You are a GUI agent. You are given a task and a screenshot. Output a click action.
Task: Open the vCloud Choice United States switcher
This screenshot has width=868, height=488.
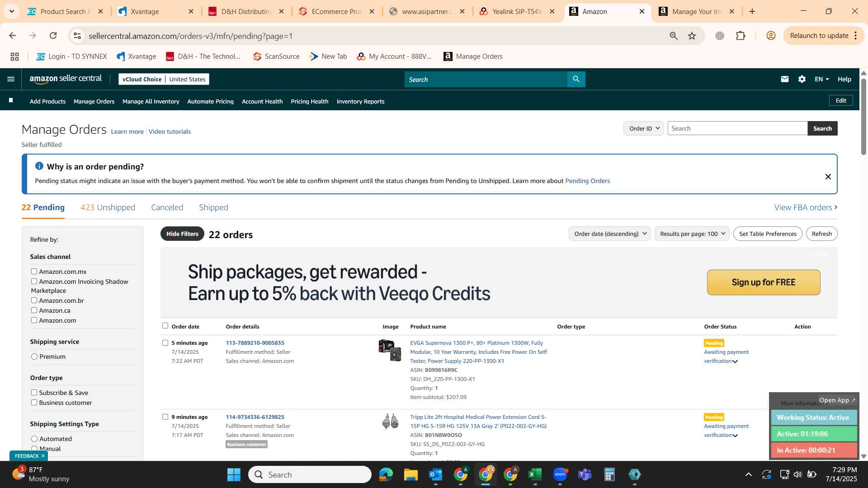coord(164,79)
